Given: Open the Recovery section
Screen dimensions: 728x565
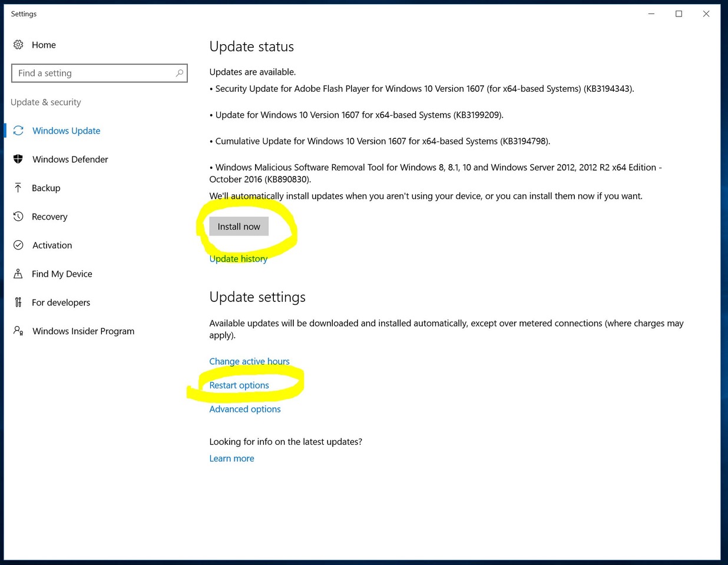Looking at the screenshot, I should [49, 217].
